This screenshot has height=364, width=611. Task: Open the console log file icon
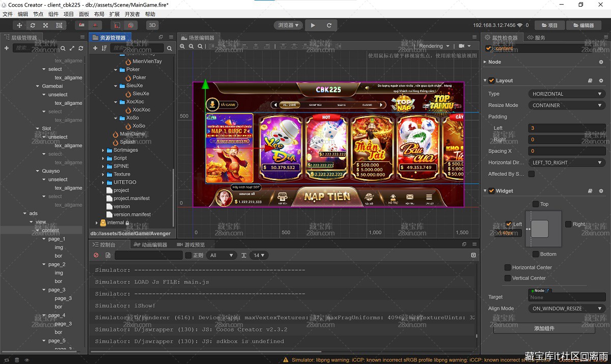pos(108,255)
